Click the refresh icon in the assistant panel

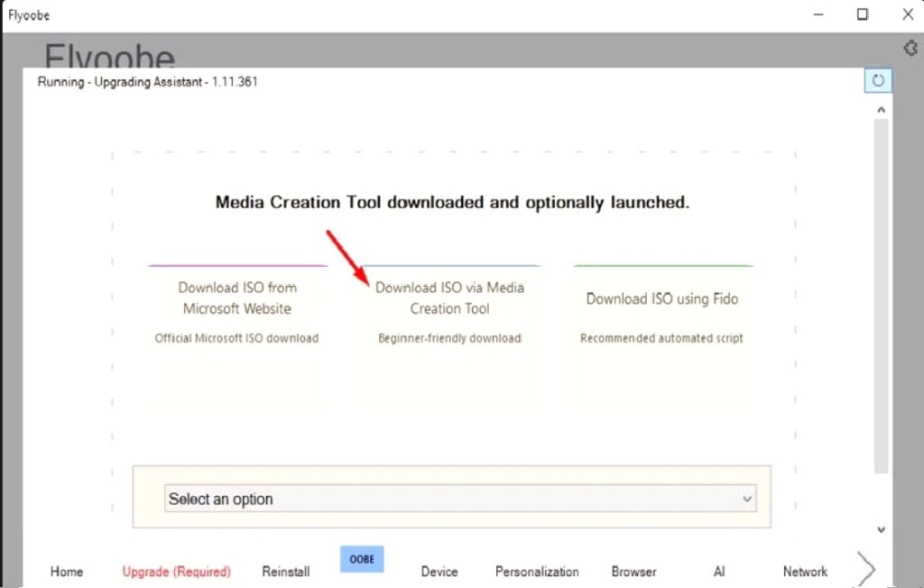(x=877, y=80)
